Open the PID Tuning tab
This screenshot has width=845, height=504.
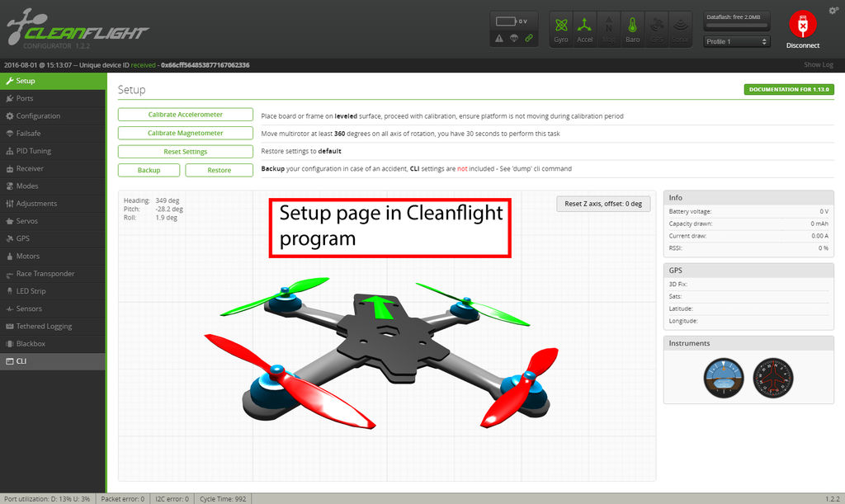(x=53, y=151)
